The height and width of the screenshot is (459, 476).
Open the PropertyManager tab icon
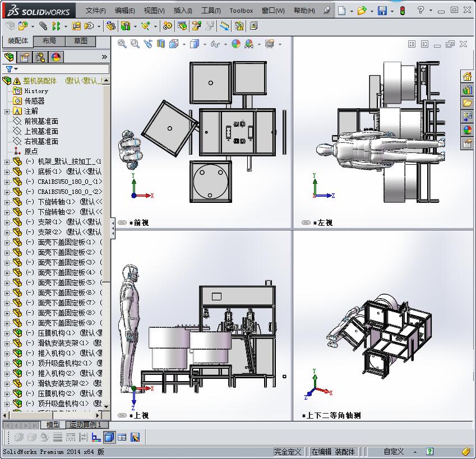coord(25,57)
